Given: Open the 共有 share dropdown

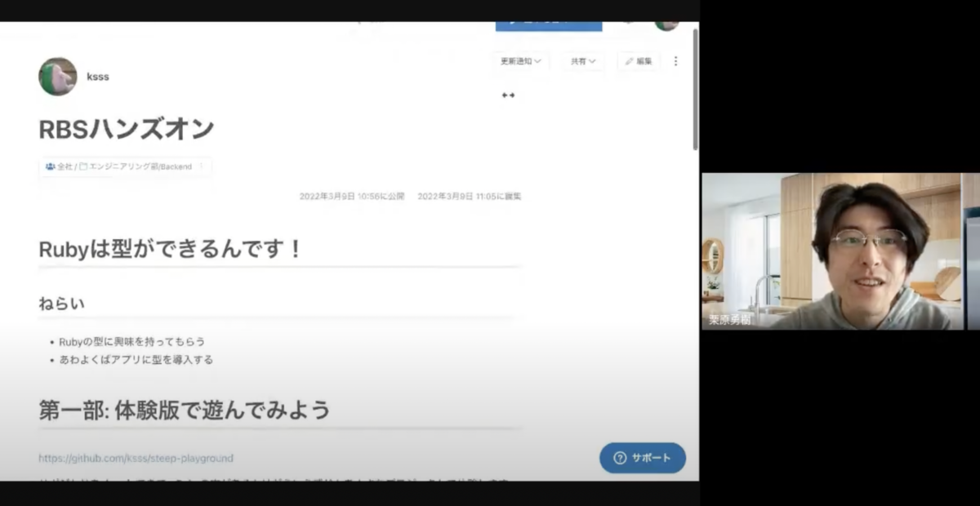Looking at the screenshot, I should [x=583, y=61].
